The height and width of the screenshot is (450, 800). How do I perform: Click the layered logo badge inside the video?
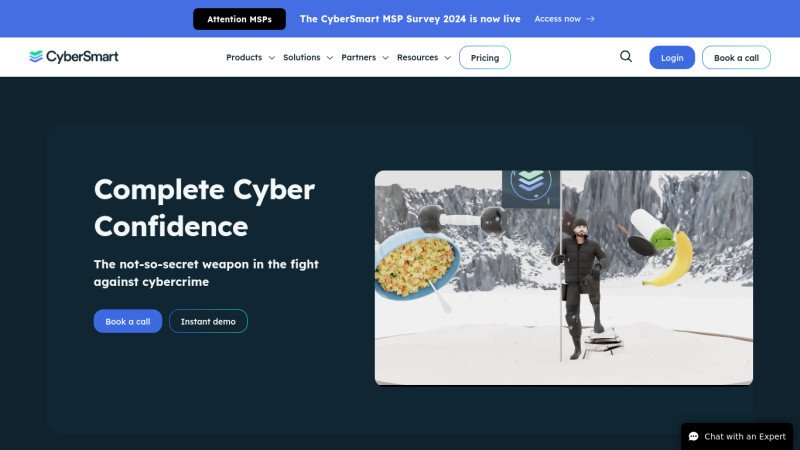(x=530, y=183)
